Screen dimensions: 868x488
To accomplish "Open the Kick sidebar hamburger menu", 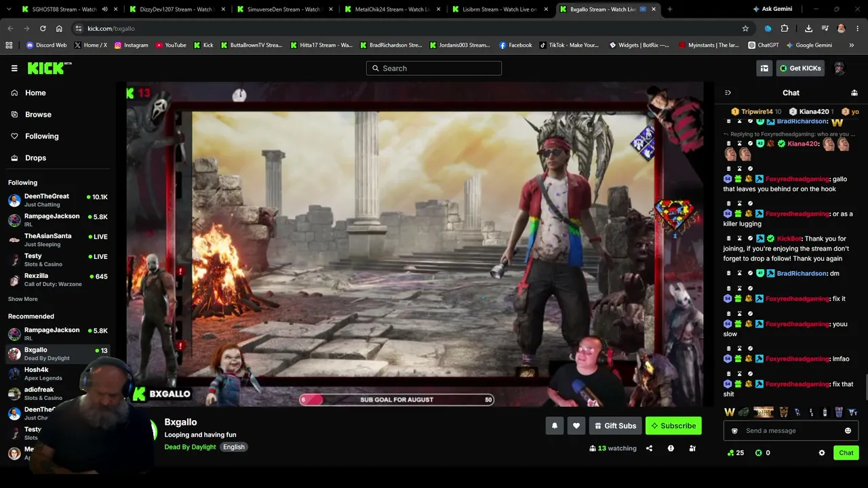I will tap(14, 68).
